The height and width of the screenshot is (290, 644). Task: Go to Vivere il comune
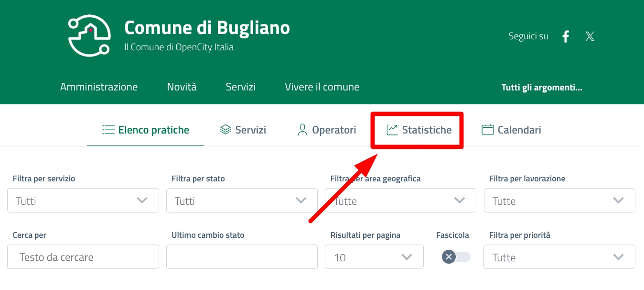[322, 87]
